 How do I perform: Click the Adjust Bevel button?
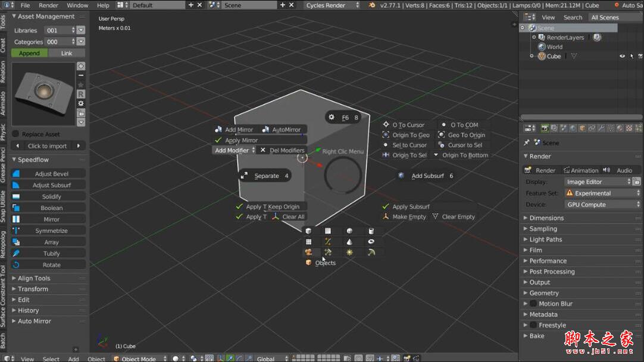[48, 174]
